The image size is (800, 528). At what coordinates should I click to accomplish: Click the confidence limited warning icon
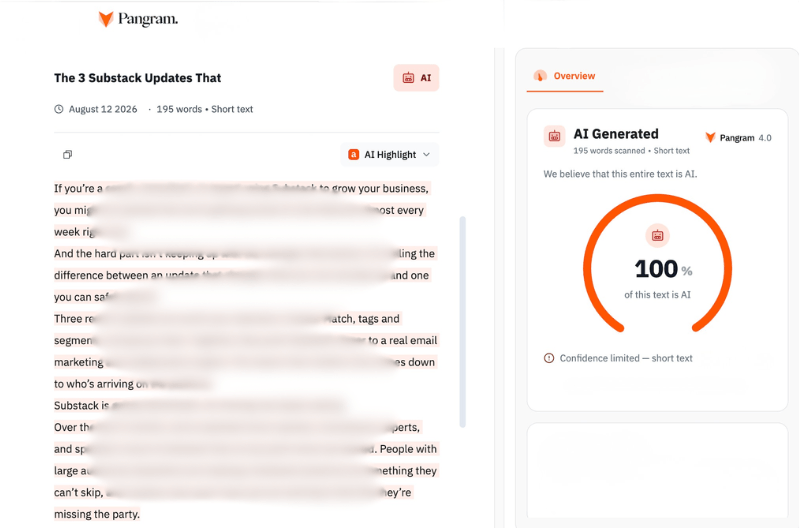click(549, 358)
